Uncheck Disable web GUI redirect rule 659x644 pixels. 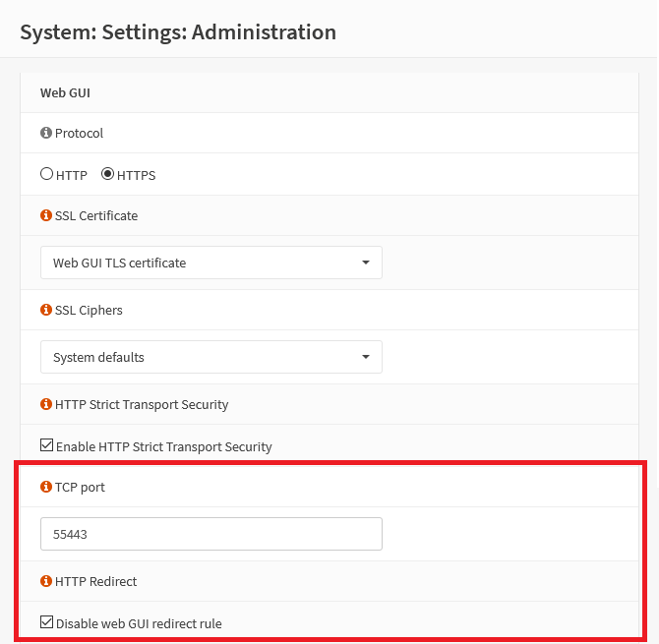click(46, 622)
